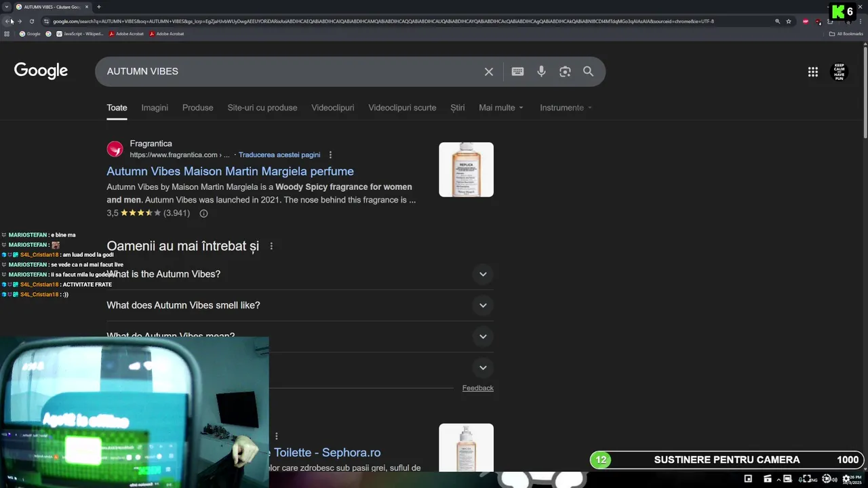
Task: Switch to the Știri tab
Action: [458, 108]
